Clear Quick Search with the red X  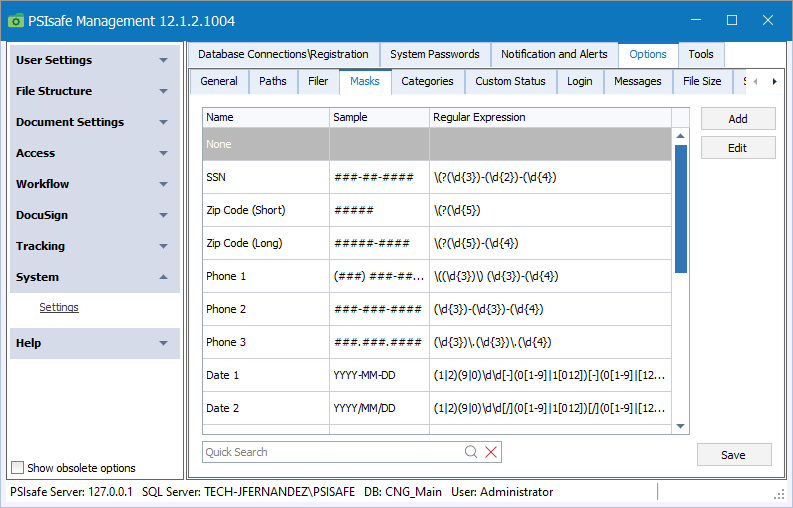point(491,452)
